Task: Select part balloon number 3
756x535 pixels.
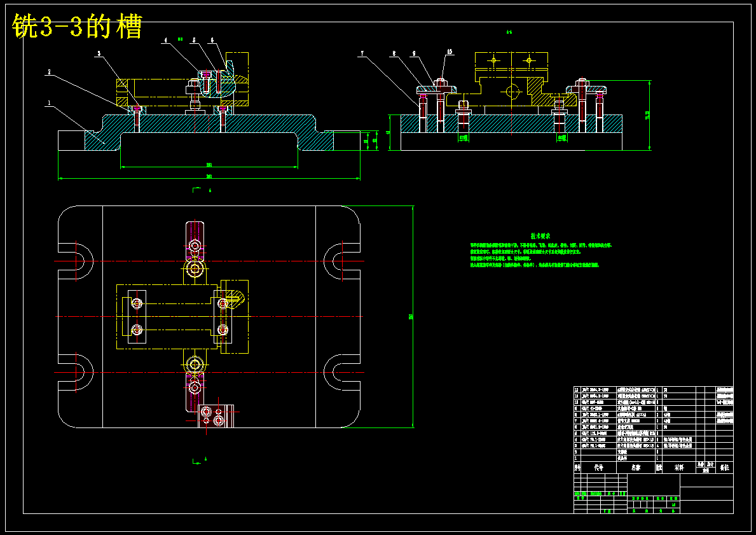Action: pos(99,54)
